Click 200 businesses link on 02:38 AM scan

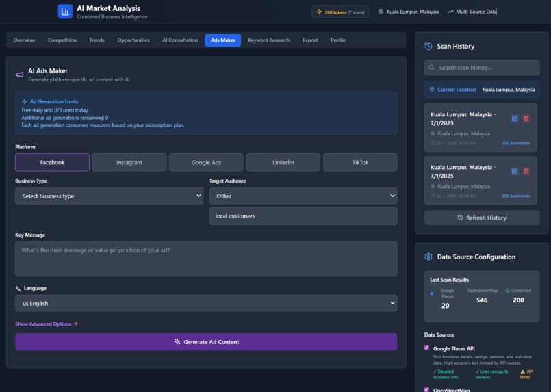click(516, 196)
